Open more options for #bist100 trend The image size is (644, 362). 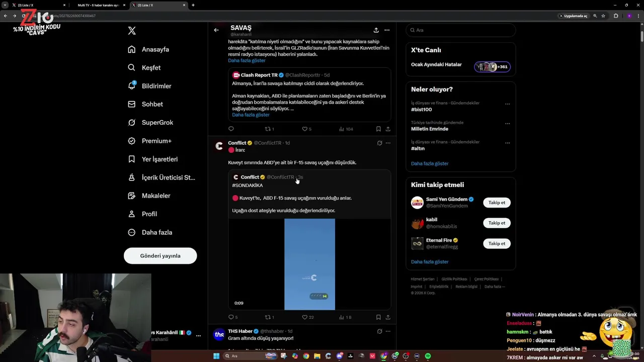507,104
